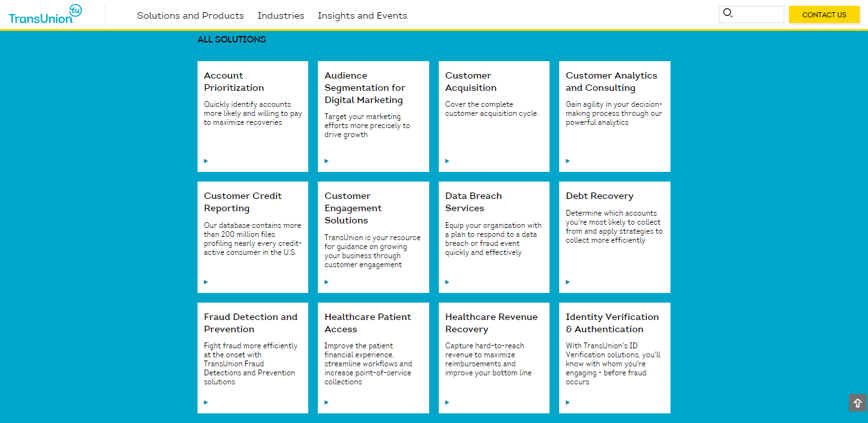
Task: Open Audience Segmentation for Digital Marketing title
Action: click(x=365, y=88)
